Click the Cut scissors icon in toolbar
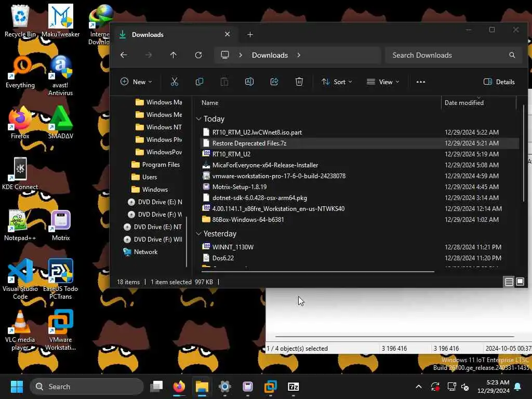This screenshot has height=399, width=532. (x=175, y=82)
